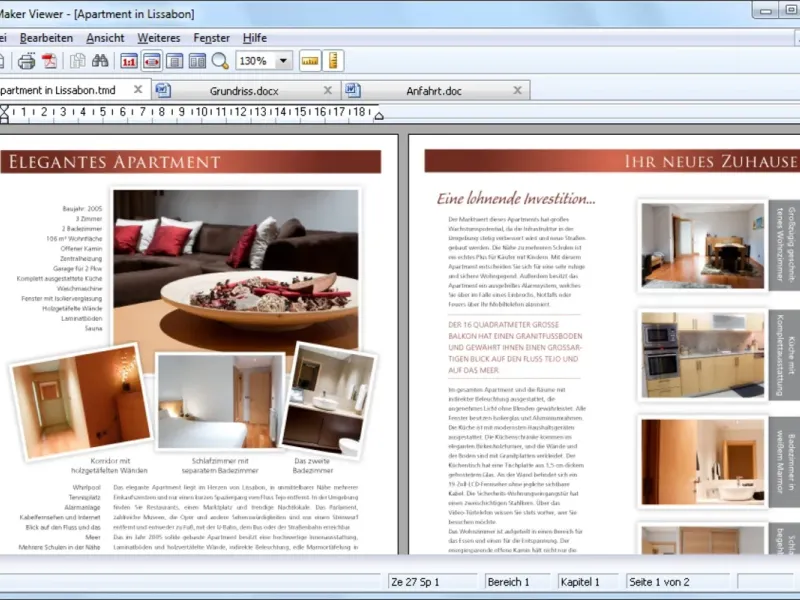Close the Apartment in Lissabon.tmd tab
This screenshot has height=600, width=800.
click(x=138, y=90)
